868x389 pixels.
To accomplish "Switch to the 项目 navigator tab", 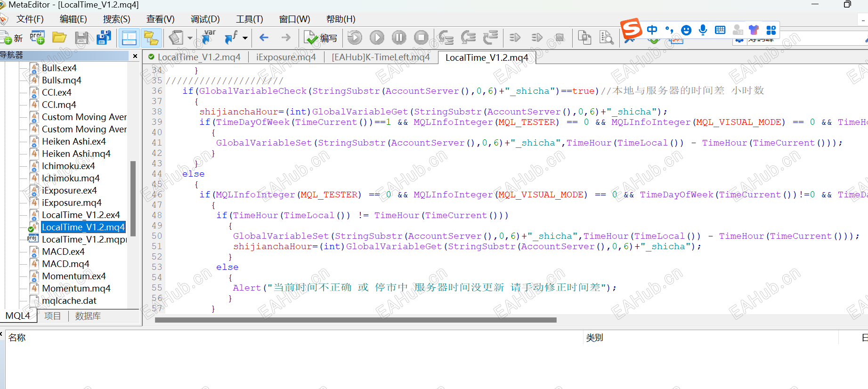I will point(52,316).
